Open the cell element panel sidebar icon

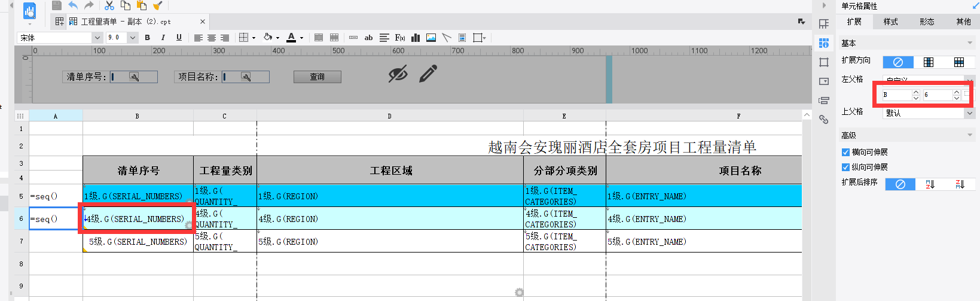pyautogui.click(x=824, y=24)
